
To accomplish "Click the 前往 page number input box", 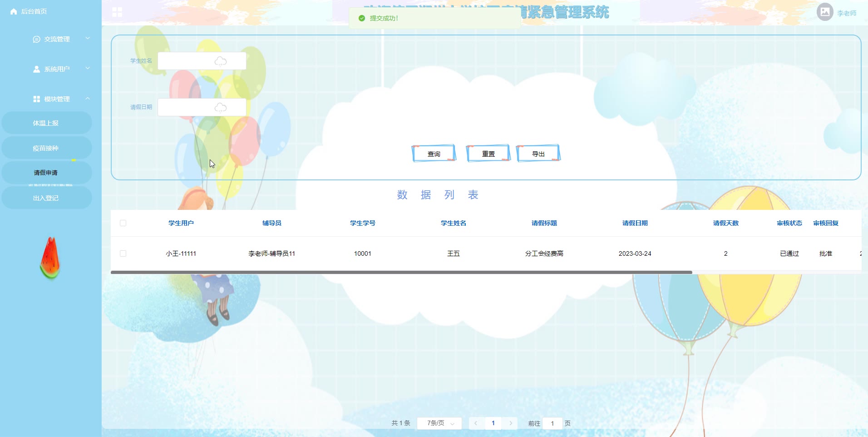I will pos(552,423).
